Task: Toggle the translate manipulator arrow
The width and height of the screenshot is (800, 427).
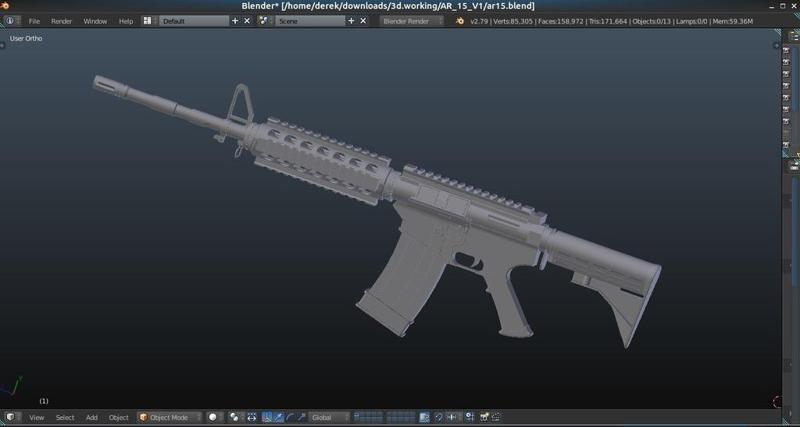Action: [x=279, y=417]
